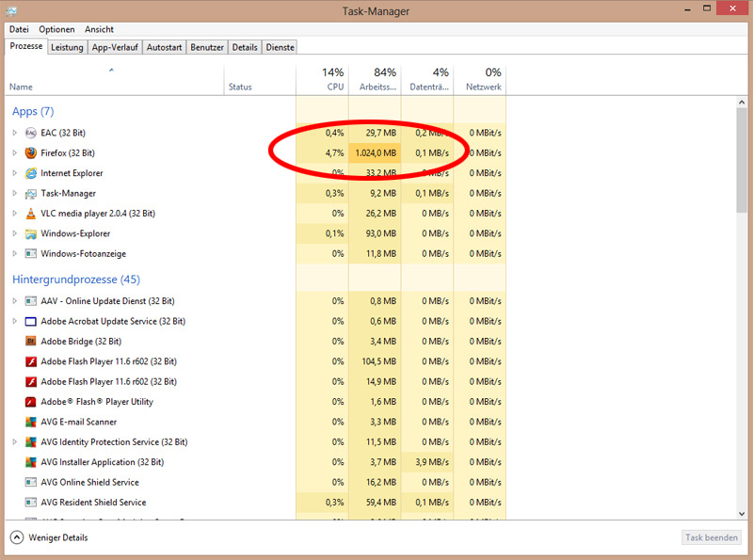Click the Windows-Explorer folder icon

tap(31, 234)
